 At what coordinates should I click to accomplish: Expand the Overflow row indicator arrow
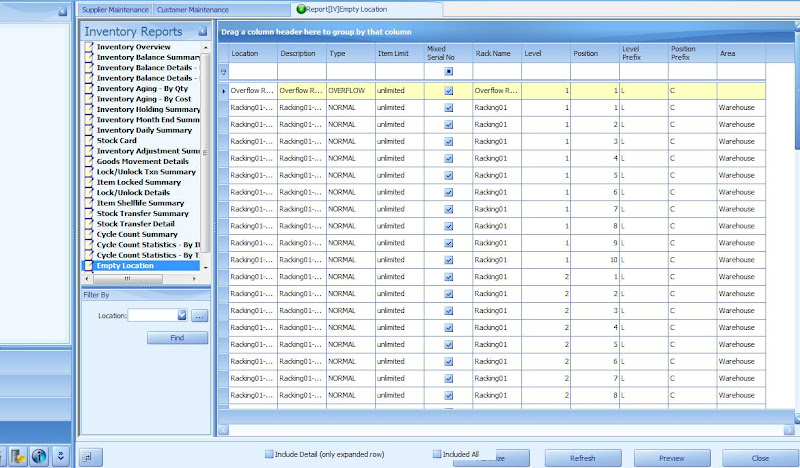tap(223, 90)
